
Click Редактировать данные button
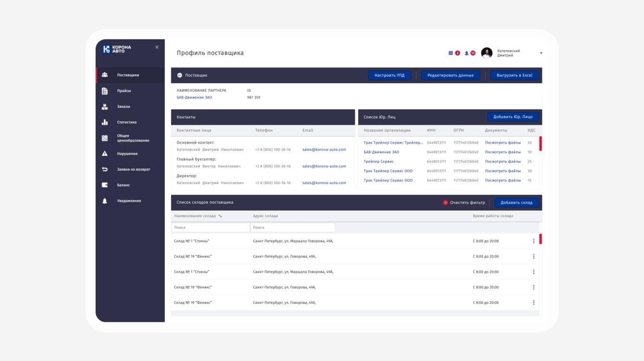click(x=450, y=75)
